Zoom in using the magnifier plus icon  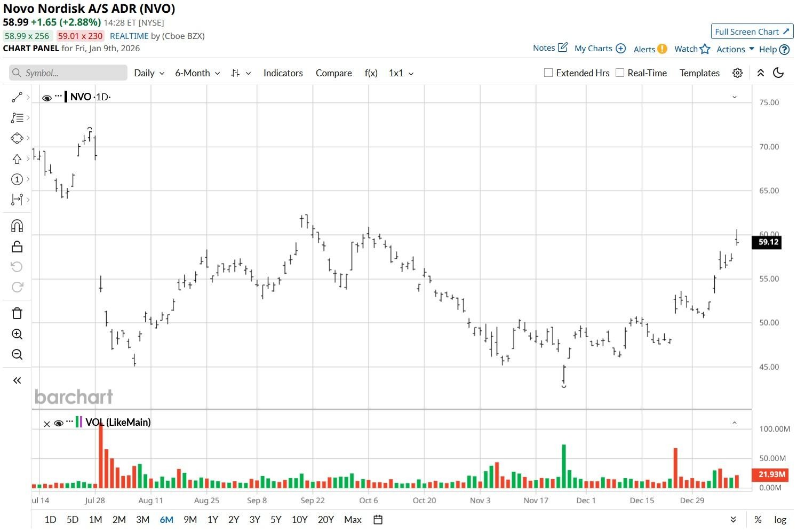(x=17, y=334)
